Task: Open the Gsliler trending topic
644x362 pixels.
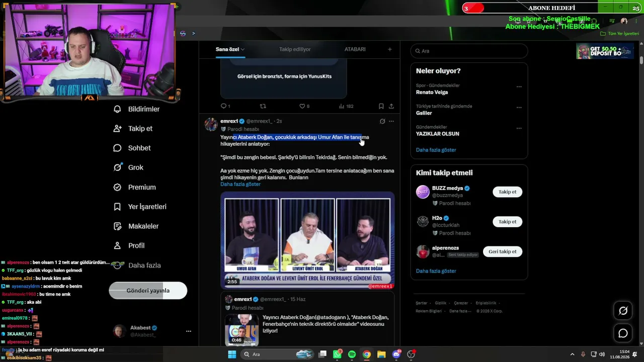Action: click(424, 113)
